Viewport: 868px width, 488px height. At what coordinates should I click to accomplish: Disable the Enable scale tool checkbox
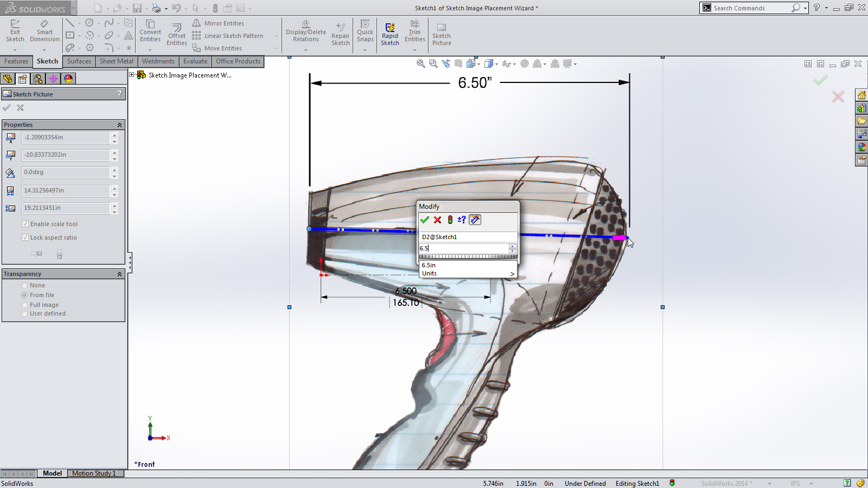tap(25, 223)
